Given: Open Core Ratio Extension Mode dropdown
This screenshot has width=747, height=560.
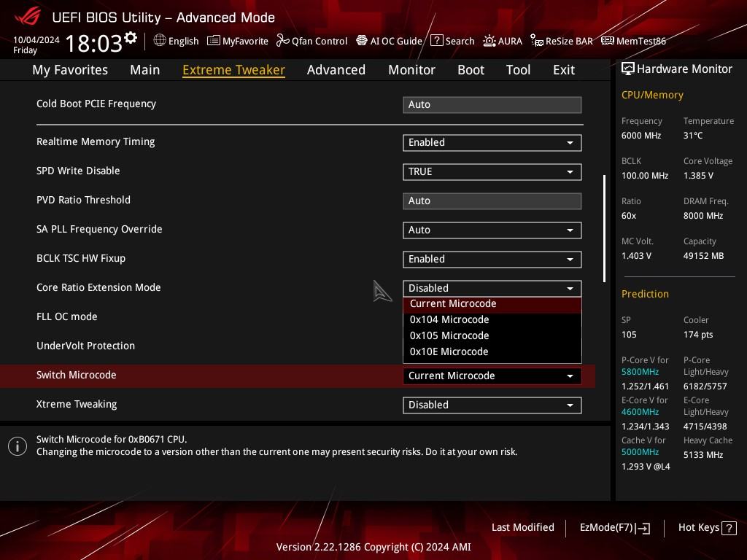Looking at the screenshot, I should pyautogui.click(x=492, y=289).
